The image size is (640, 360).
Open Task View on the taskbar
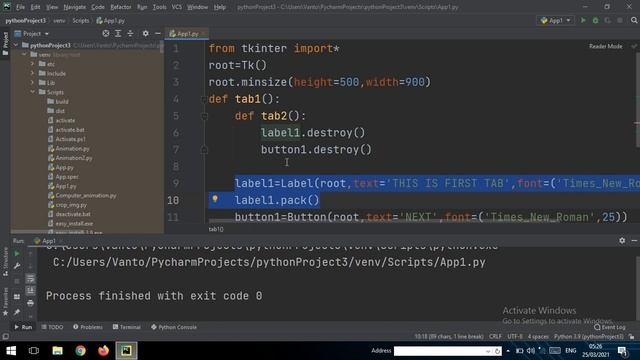(34, 351)
